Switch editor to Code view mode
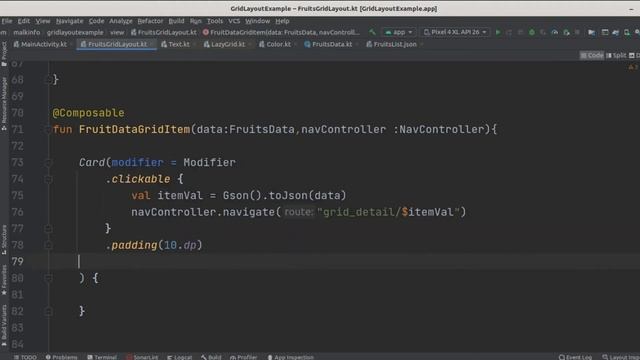The width and height of the screenshot is (640, 360). coord(592,55)
